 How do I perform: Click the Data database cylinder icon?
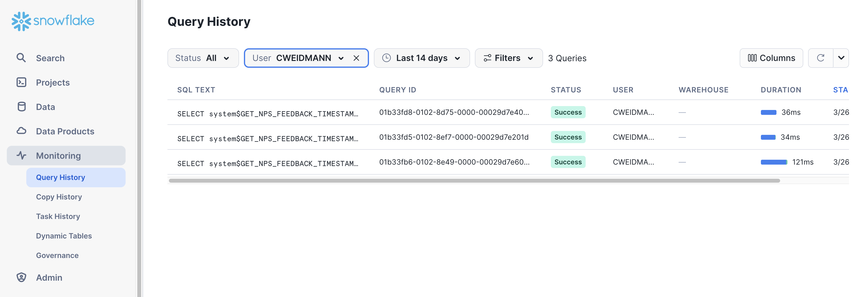(21, 107)
